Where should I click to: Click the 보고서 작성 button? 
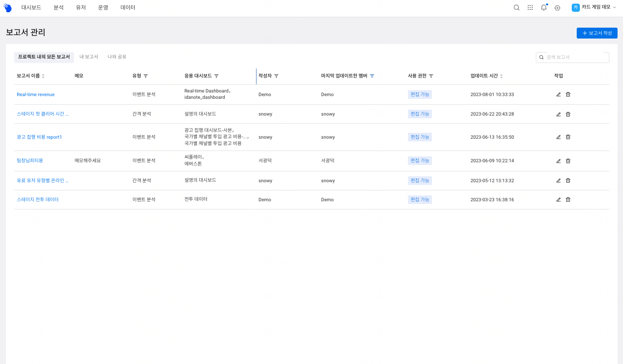pos(597,33)
